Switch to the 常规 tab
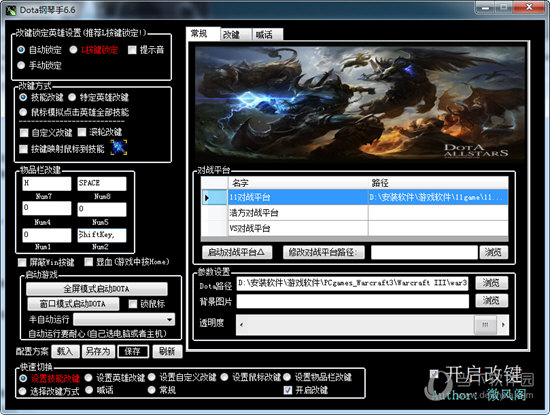 coord(203,34)
